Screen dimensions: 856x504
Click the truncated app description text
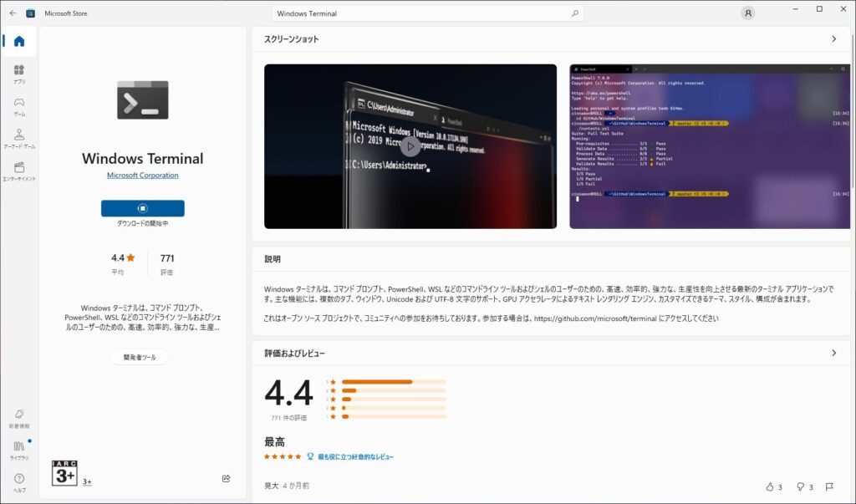click(142, 318)
